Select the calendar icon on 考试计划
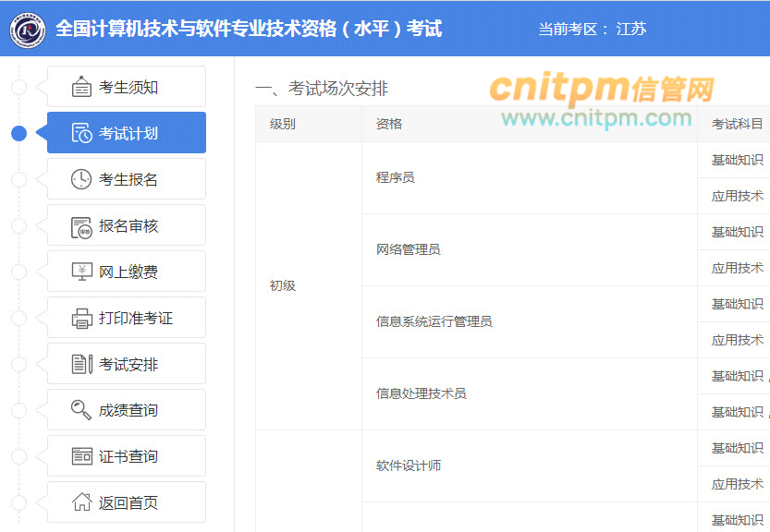The width and height of the screenshot is (770, 532). click(82, 132)
